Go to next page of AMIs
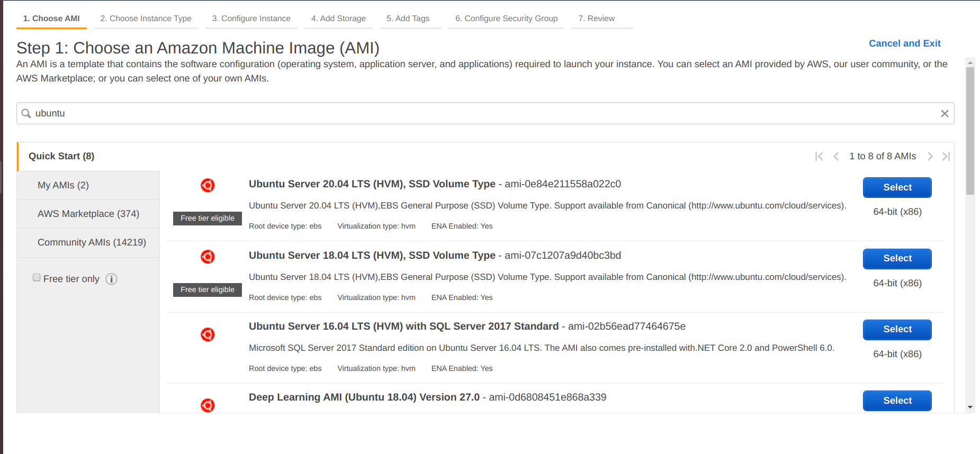Screen dimensions: 980x454 (x=930, y=156)
